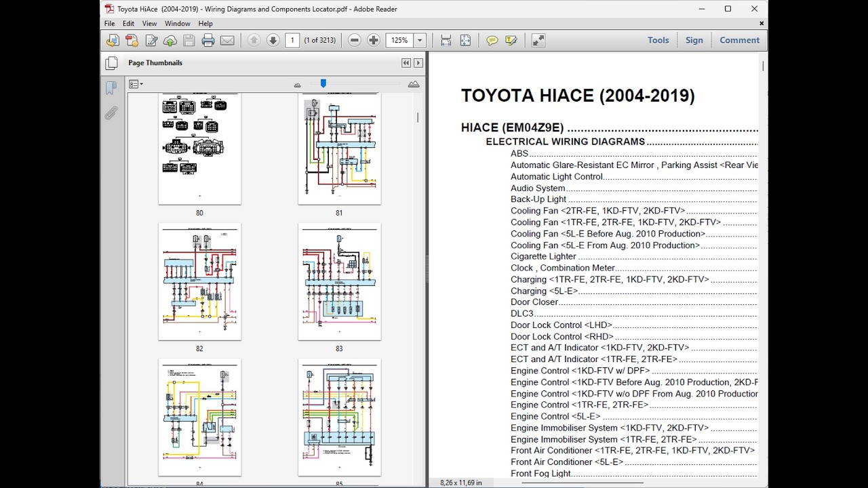Print the document using the printer icon
The image size is (868, 488).
click(x=208, y=41)
